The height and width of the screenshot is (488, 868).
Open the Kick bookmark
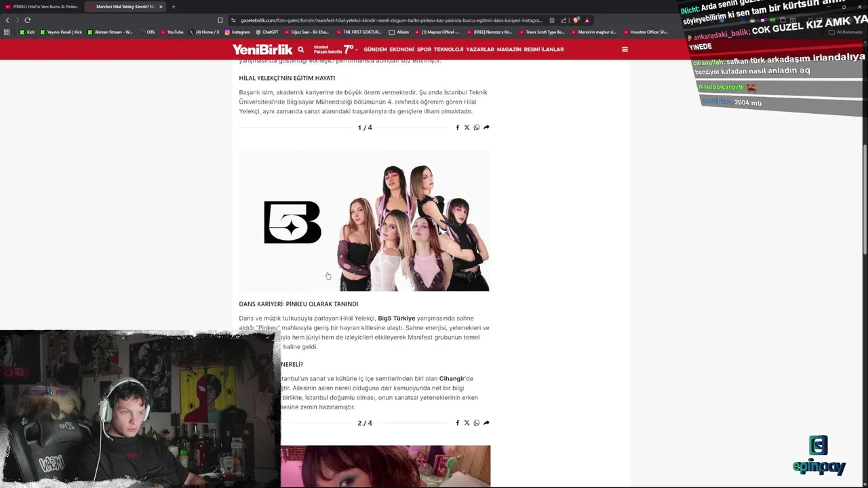click(27, 32)
